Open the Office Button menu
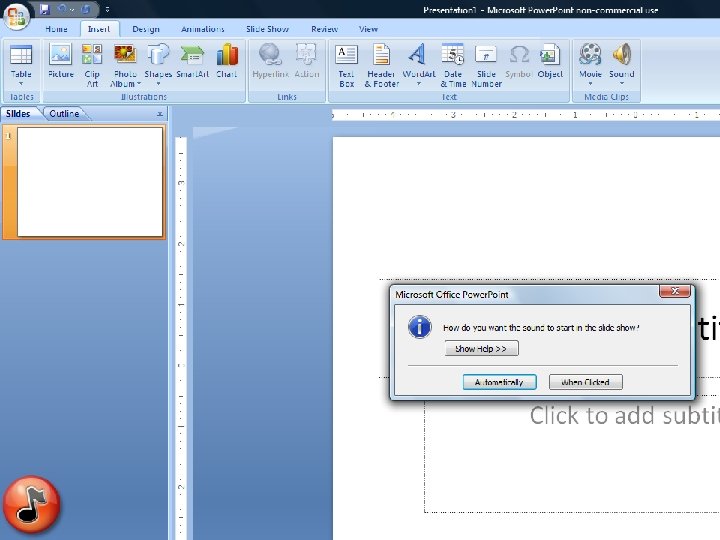720x540 pixels. click(x=17, y=17)
